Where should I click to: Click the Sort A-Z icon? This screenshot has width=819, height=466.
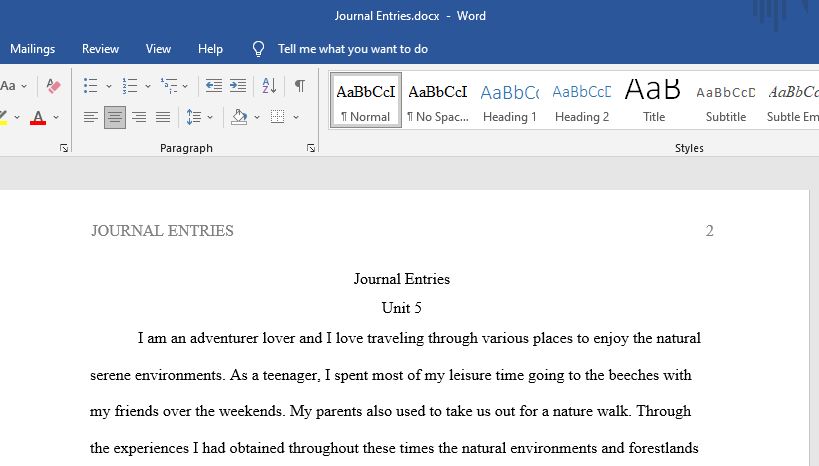269,86
